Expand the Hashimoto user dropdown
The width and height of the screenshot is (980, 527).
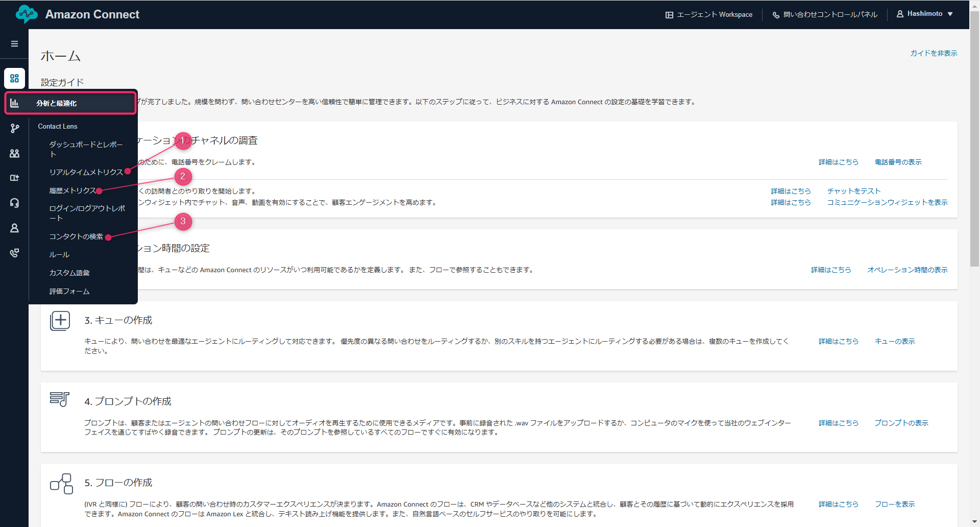[924, 14]
